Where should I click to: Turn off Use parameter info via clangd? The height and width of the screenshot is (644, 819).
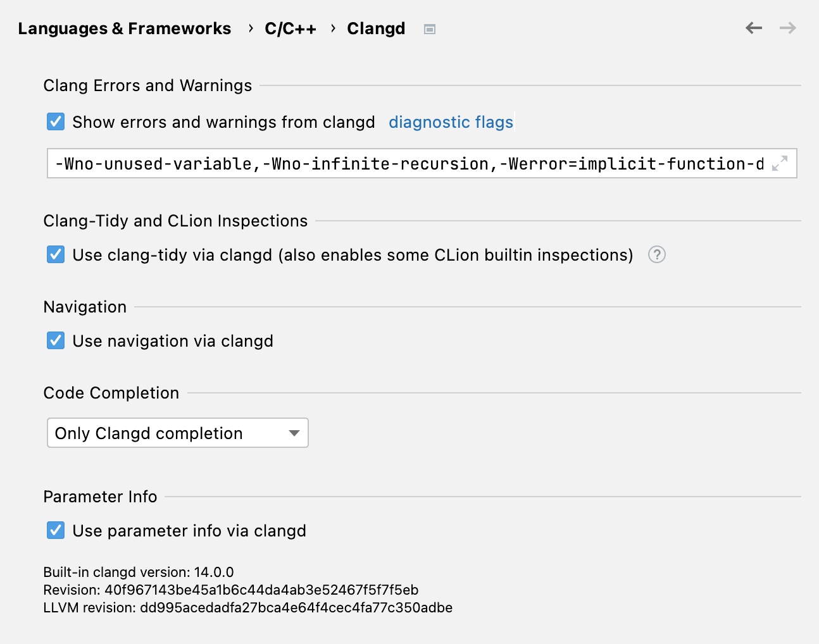click(x=56, y=530)
